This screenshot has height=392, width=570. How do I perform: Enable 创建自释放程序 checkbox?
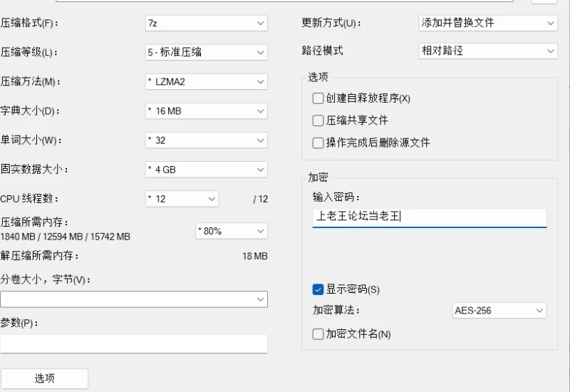318,98
